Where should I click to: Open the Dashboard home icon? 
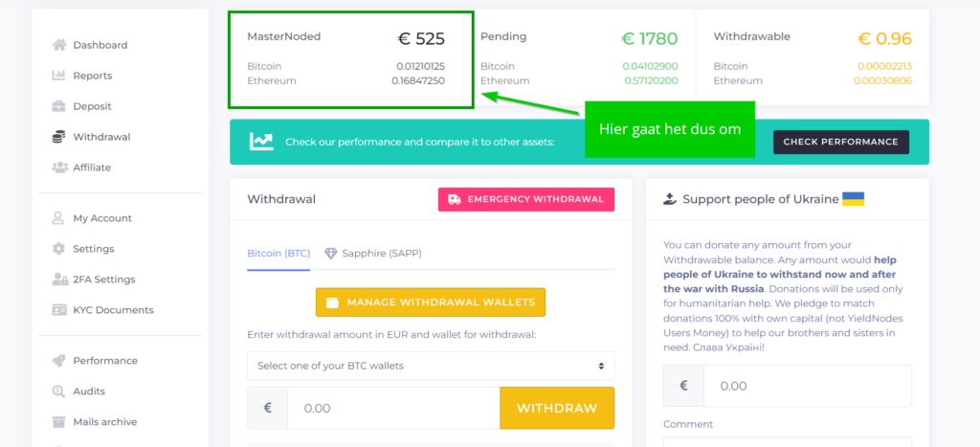click(x=59, y=45)
